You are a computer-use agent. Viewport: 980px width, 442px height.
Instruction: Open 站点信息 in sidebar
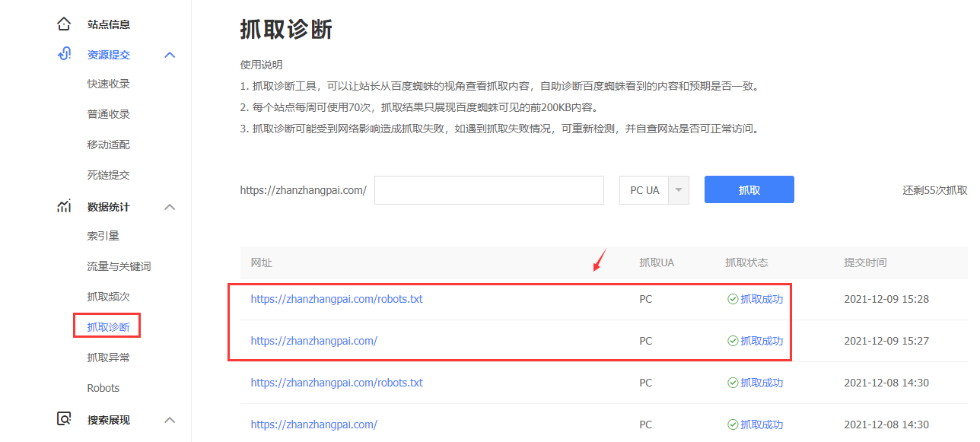pyautogui.click(x=109, y=24)
